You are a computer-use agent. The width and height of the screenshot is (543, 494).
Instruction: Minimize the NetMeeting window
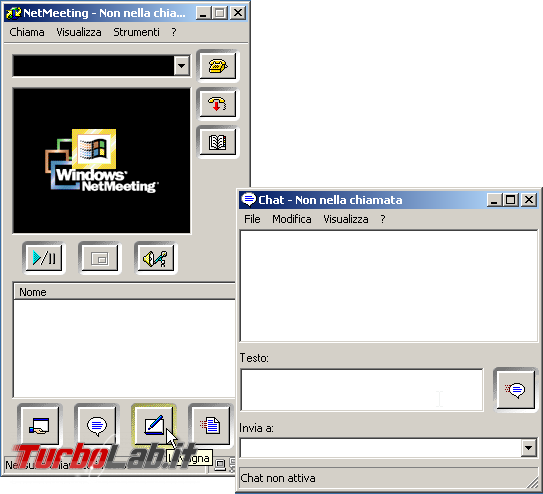pos(203,13)
